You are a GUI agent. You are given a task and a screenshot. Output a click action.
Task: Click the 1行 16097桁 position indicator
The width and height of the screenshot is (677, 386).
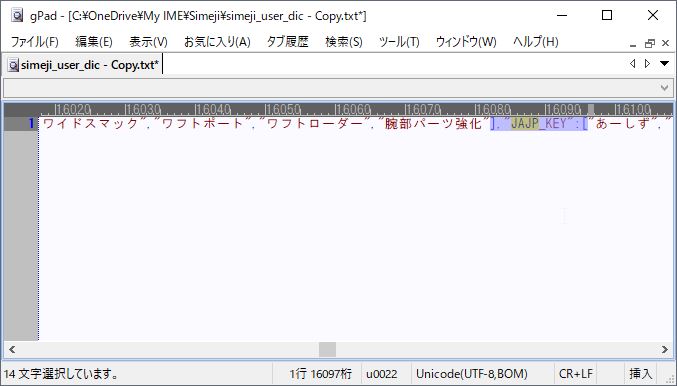click(320, 373)
